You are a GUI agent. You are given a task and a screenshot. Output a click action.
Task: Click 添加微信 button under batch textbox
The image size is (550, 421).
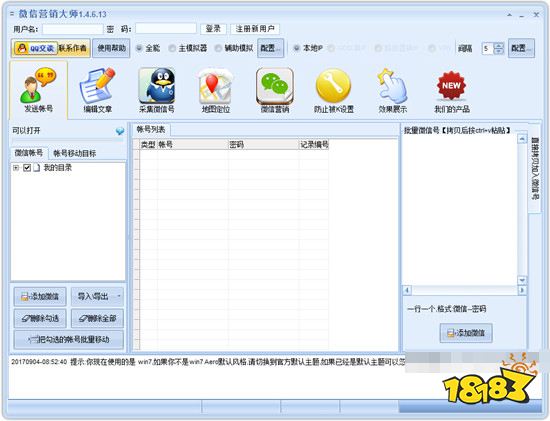466,333
